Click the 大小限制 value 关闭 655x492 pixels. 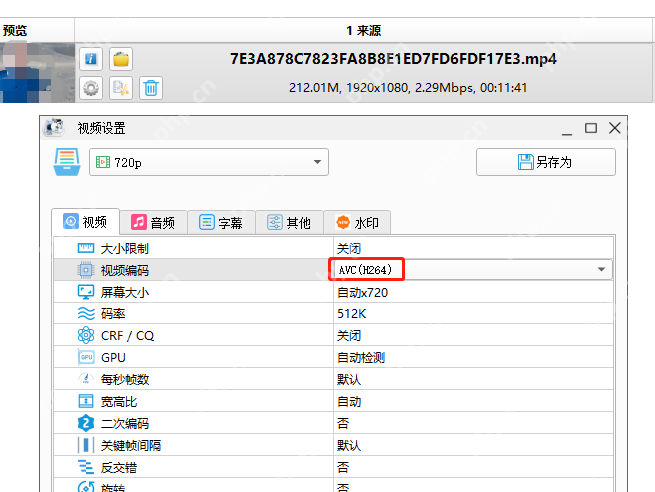coord(349,249)
